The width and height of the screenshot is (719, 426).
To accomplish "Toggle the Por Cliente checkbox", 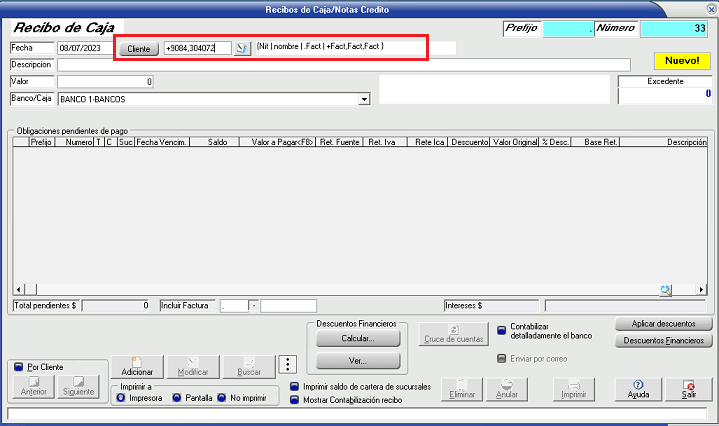I will pyautogui.click(x=19, y=367).
